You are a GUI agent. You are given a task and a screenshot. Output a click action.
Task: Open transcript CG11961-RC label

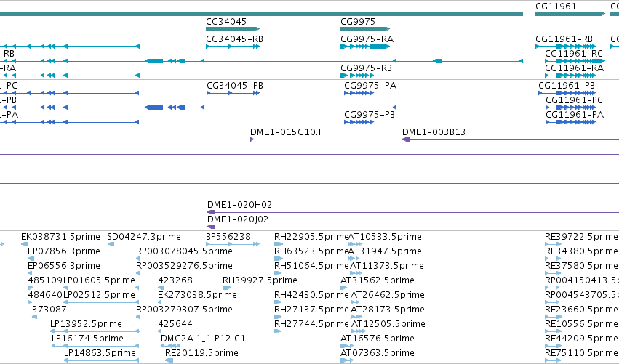point(574,54)
